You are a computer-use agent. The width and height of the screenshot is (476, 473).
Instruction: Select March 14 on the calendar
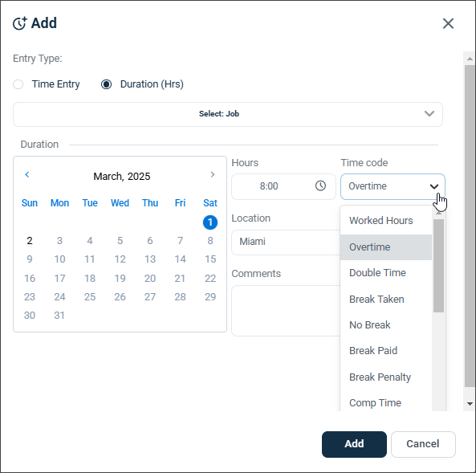click(180, 259)
